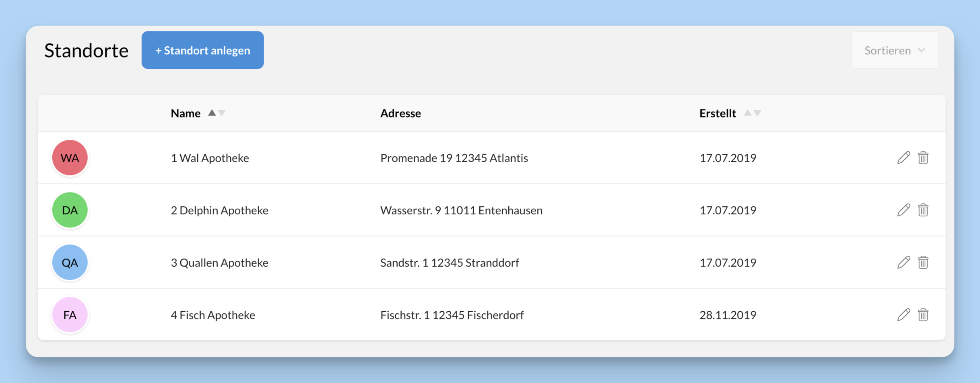Click the Fischstr. 1 12345 Fischerdorf address
Viewport: 980px width, 383px height.
click(452, 315)
